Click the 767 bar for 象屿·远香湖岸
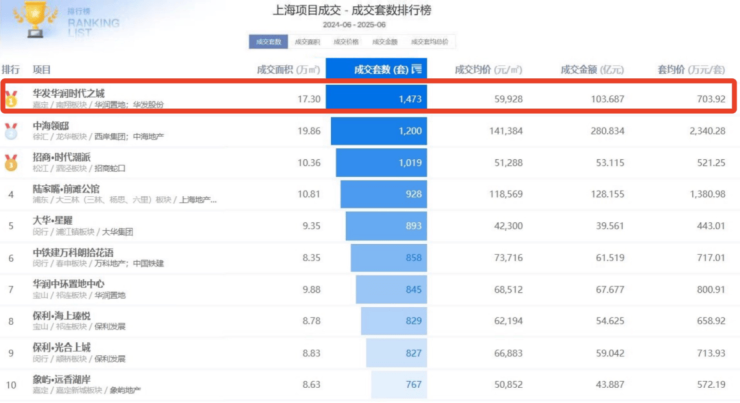The height and width of the screenshot is (403, 740). (398, 385)
